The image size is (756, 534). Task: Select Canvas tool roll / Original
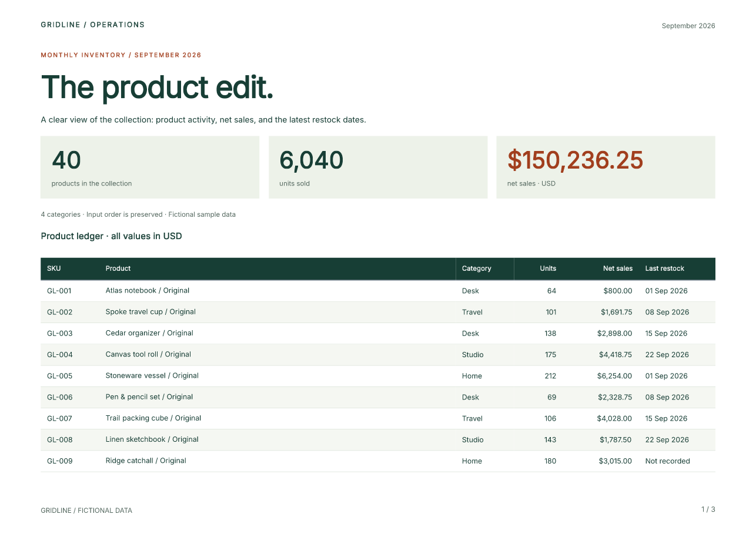pyautogui.click(x=148, y=354)
